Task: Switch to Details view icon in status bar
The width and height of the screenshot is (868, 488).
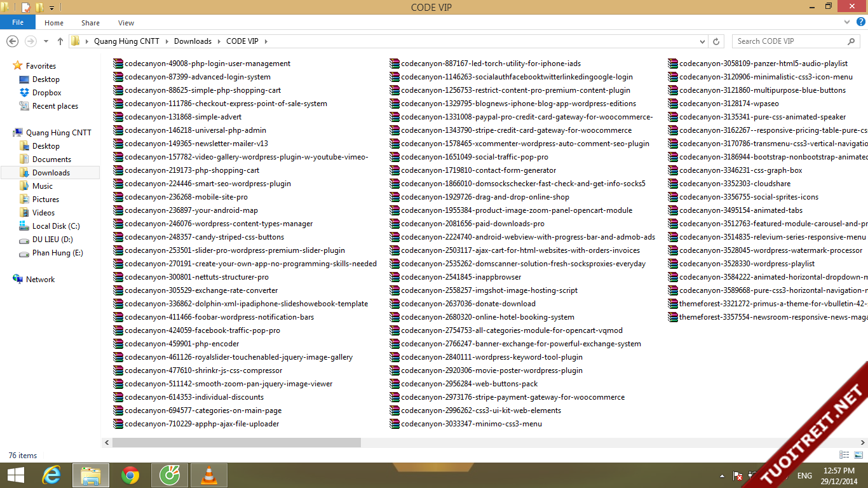Action: point(844,455)
